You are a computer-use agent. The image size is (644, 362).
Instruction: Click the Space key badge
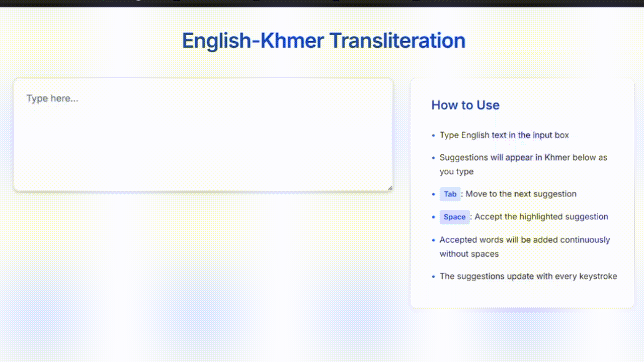pyautogui.click(x=454, y=217)
